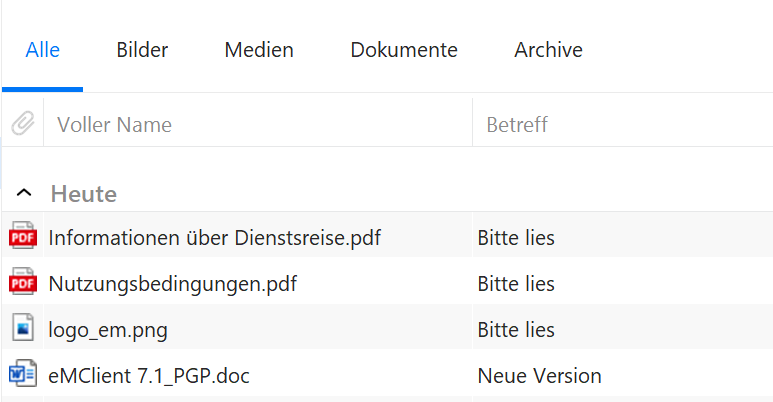Click image file icon for logo_em.png
Viewport: 773px width, 402px height.
(23, 328)
